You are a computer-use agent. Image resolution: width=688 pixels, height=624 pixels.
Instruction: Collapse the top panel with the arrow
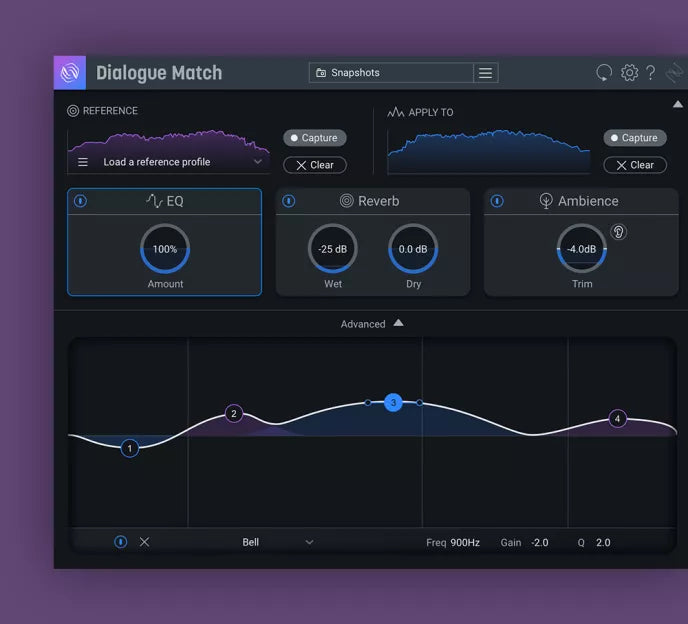(x=677, y=104)
